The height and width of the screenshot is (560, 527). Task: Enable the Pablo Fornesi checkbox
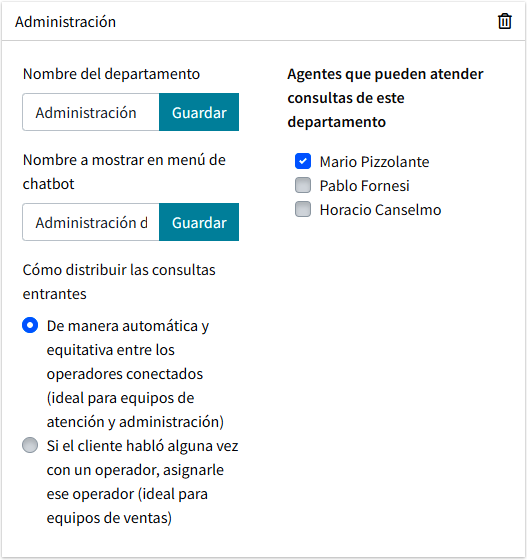tap(303, 185)
